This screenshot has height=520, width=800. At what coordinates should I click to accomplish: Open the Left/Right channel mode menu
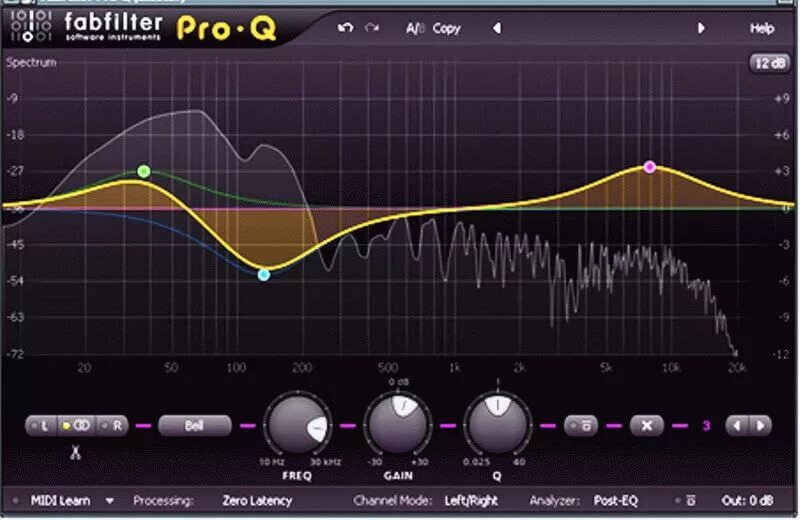pos(471,501)
